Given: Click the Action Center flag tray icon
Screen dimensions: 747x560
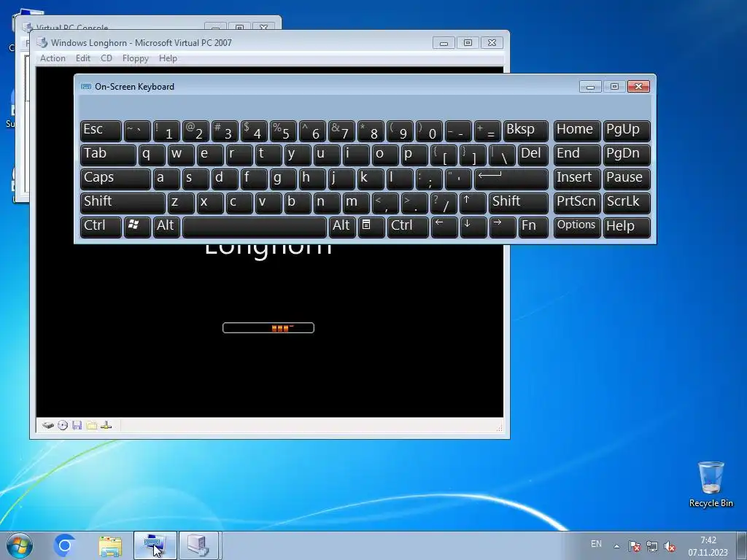Looking at the screenshot, I should [x=634, y=546].
